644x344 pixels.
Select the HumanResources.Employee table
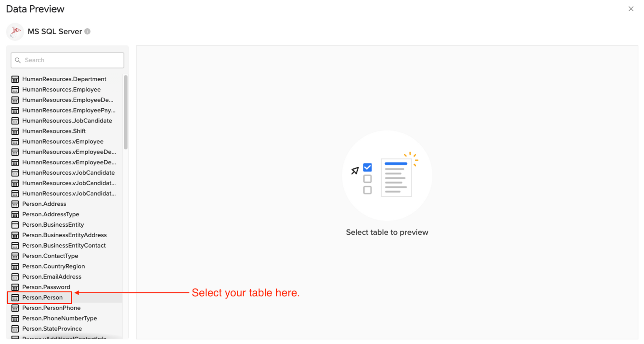pos(61,90)
